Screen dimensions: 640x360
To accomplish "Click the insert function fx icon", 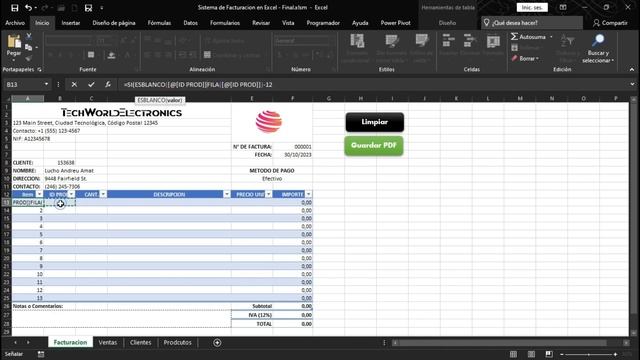I will [108, 84].
